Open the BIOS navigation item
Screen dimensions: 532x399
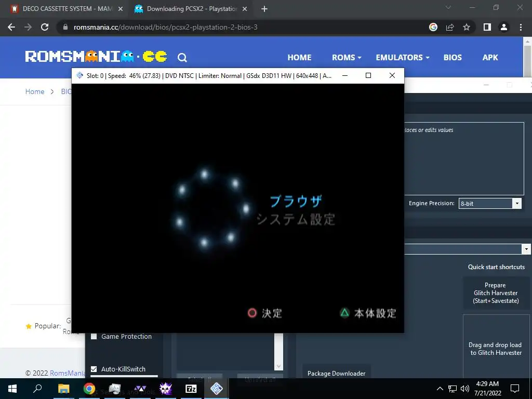[453, 57]
